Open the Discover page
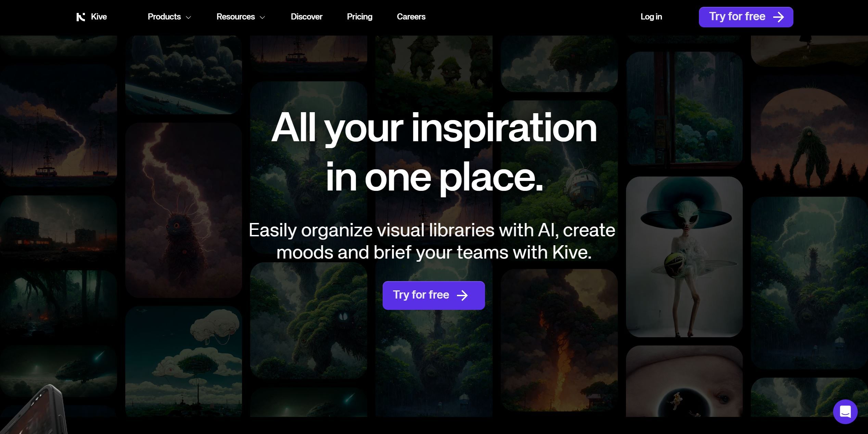 [x=307, y=17]
